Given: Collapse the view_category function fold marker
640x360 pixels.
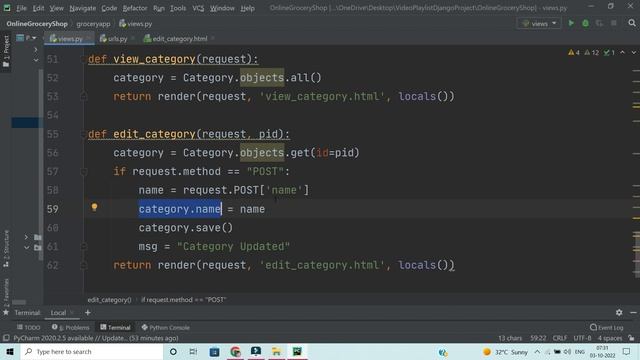Looking at the screenshot, I should point(84,59).
